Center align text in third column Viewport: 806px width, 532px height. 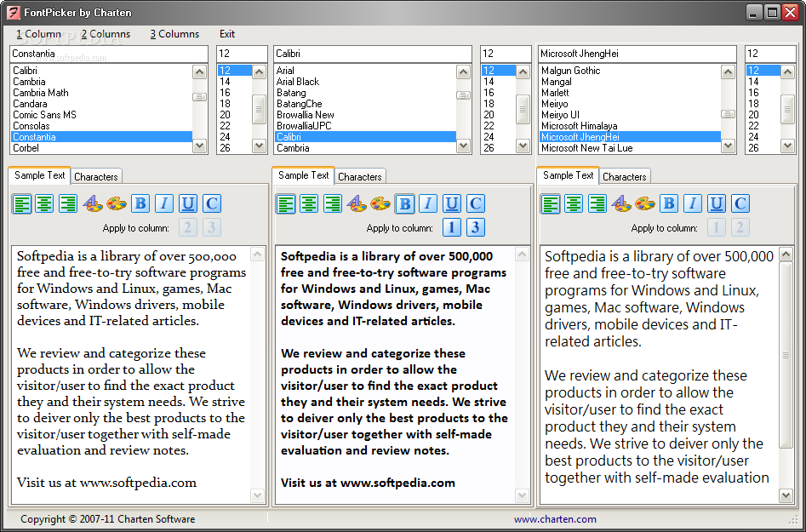pos(574,203)
